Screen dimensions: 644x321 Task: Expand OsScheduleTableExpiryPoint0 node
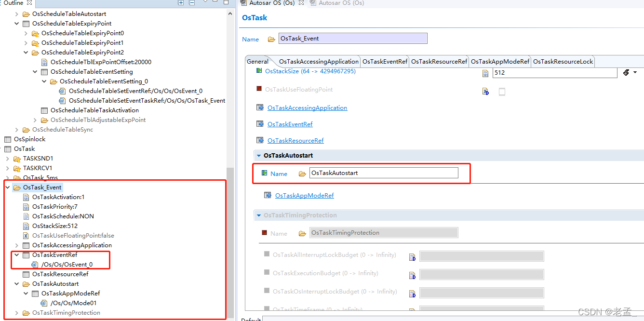point(26,33)
